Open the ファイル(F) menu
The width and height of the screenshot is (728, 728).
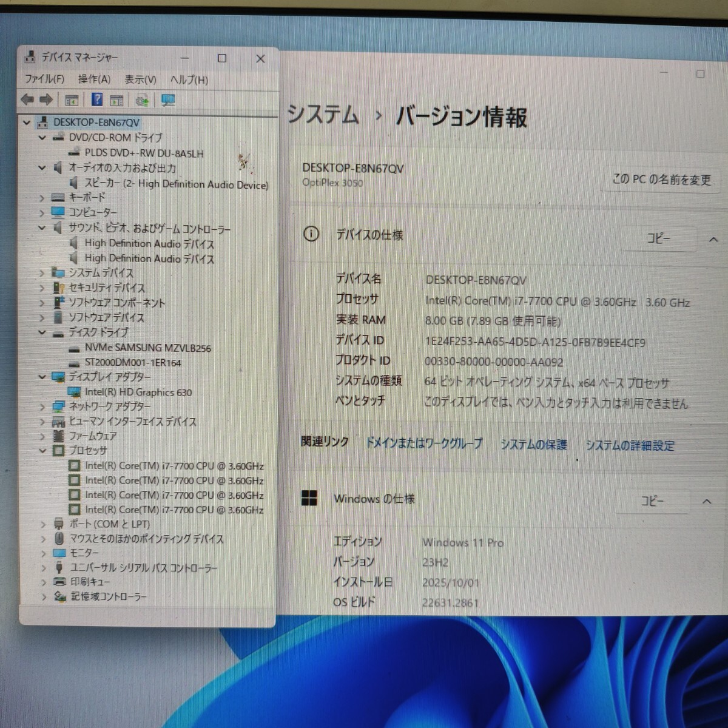pos(44,79)
